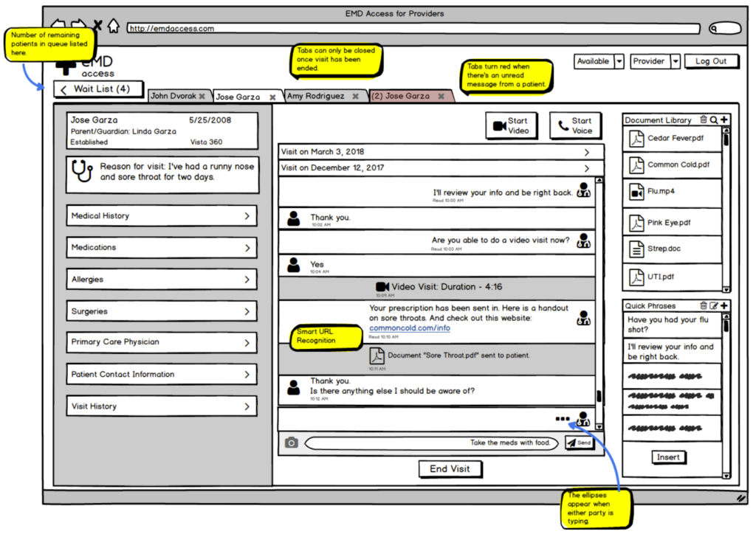Close the Amy Rodriguez tab
Image resolution: width=756 pixels, height=551 pixels.
pos(355,97)
